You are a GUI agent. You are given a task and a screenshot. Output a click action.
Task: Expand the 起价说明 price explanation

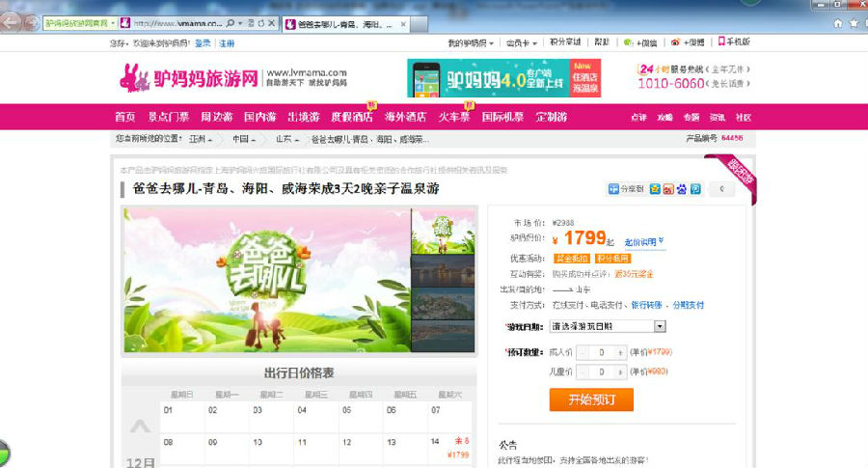[x=644, y=242]
